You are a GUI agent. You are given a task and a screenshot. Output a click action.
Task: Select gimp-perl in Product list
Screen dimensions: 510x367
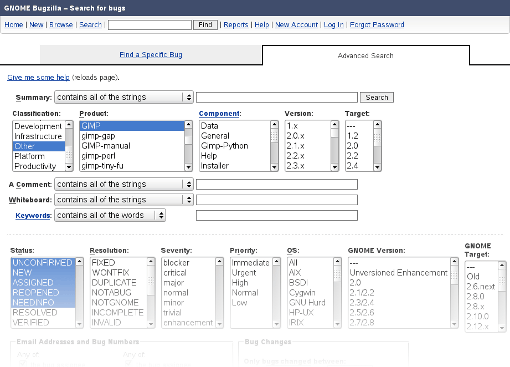pos(132,156)
